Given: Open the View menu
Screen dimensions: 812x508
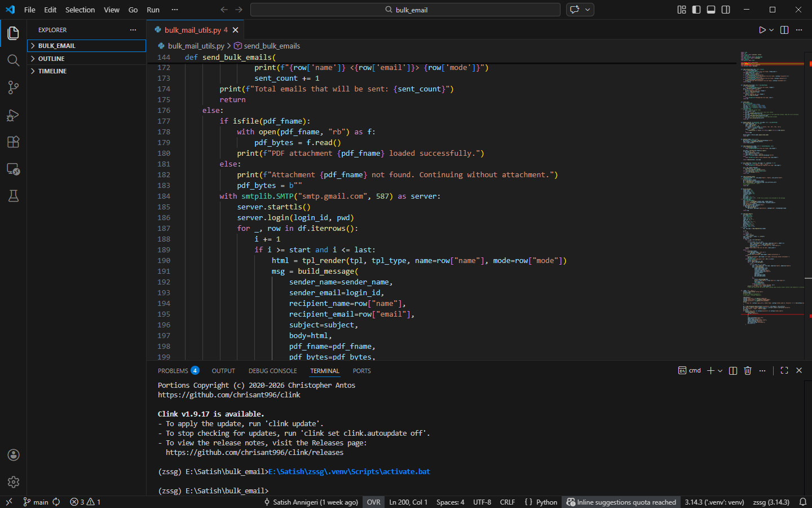Looking at the screenshot, I should point(112,10).
